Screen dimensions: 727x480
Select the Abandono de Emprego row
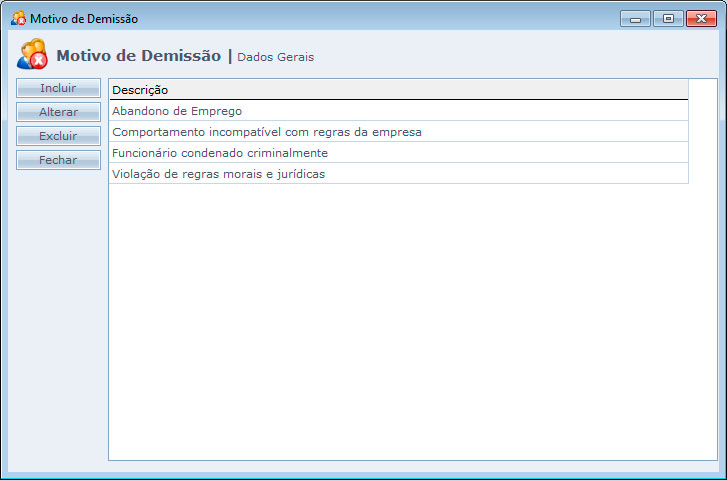click(177, 111)
